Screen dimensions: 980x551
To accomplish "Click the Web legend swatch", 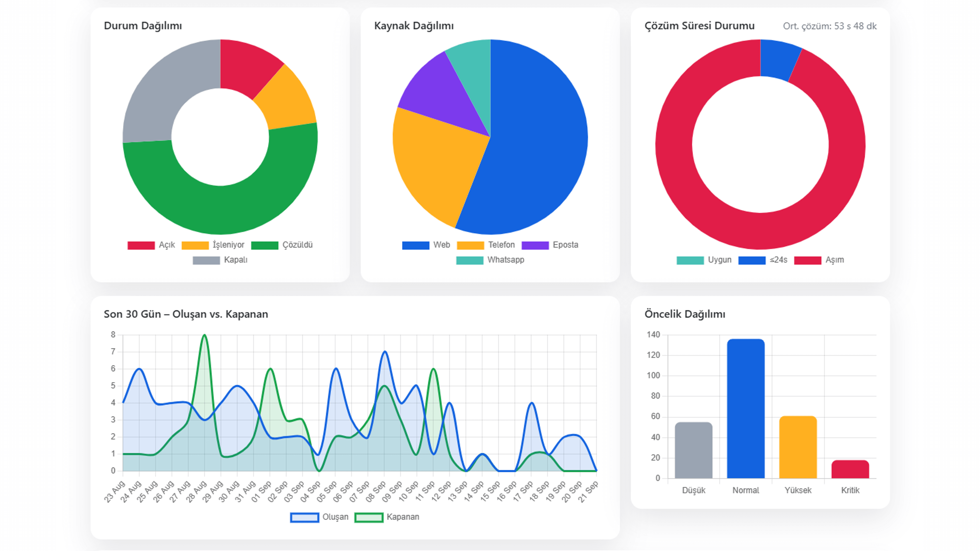I will click(x=415, y=245).
